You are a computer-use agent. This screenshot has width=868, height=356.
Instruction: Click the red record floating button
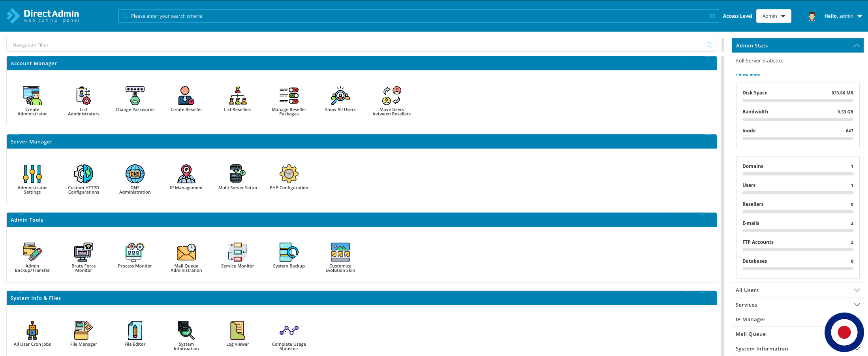coord(844,332)
